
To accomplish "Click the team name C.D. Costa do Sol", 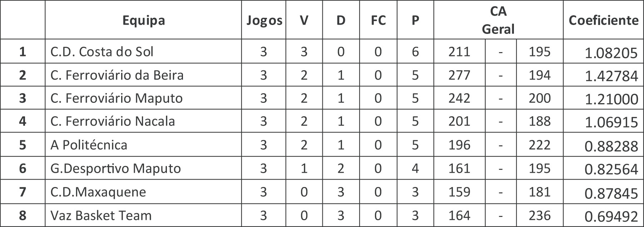I will tap(102, 52).
